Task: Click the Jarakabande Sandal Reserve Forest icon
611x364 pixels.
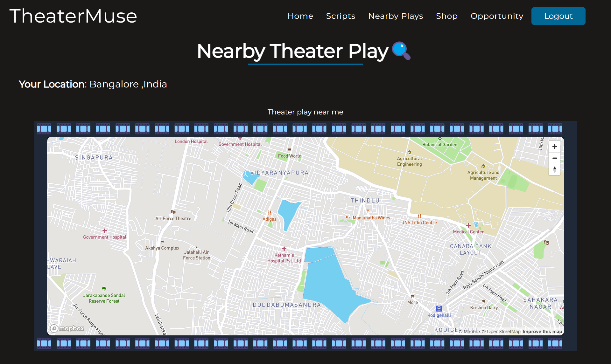Action: tap(104, 289)
